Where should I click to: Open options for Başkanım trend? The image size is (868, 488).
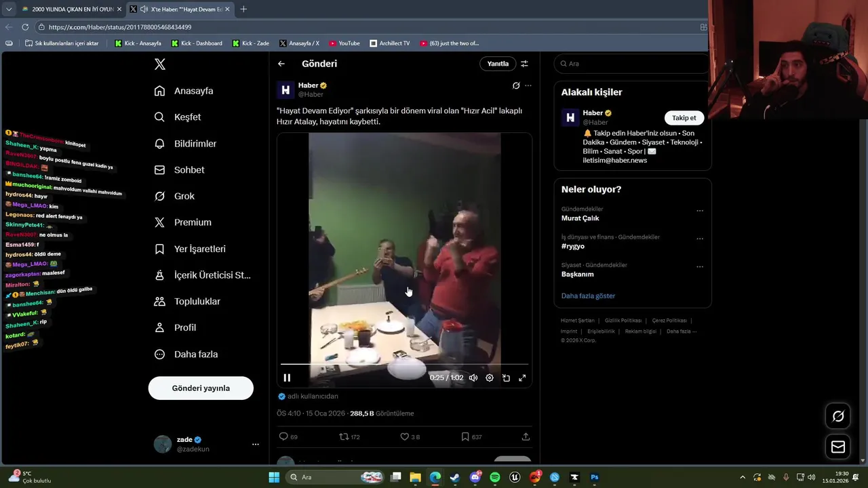click(700, 267)
